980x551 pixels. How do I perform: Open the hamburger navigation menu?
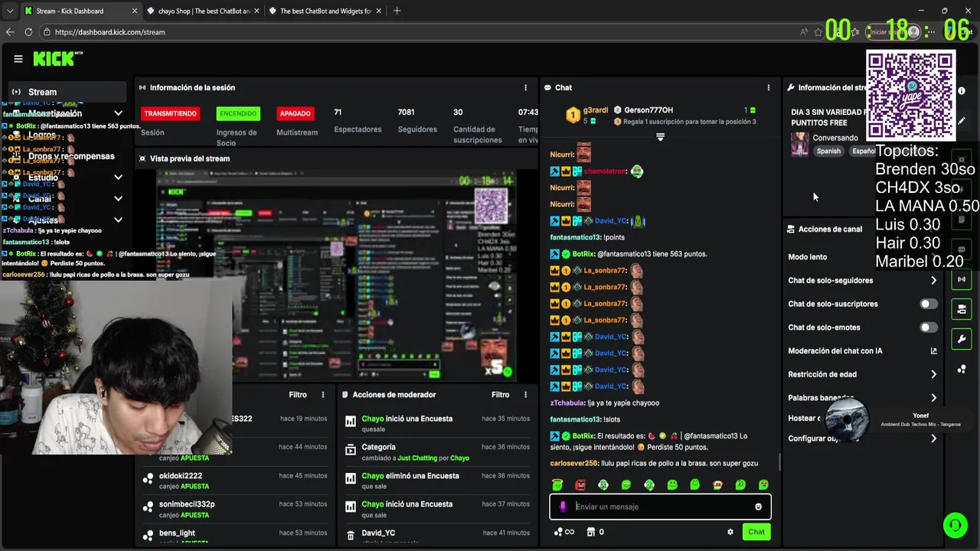pos(18,58)
